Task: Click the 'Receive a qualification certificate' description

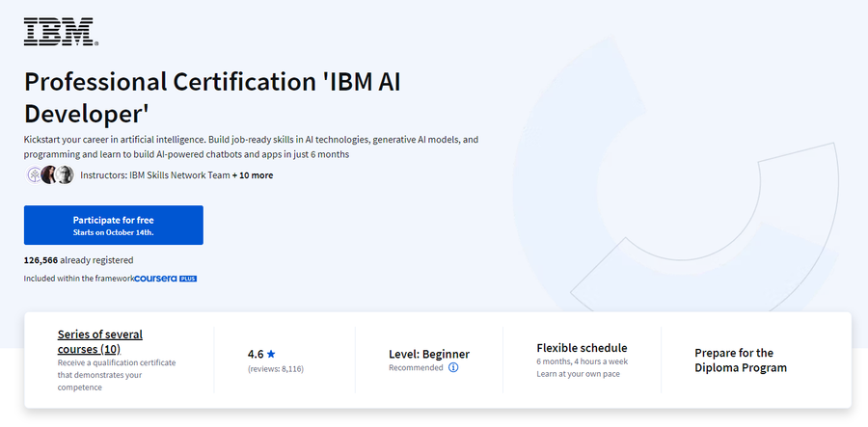Action: pyautogui.click(x=117, y=375)
